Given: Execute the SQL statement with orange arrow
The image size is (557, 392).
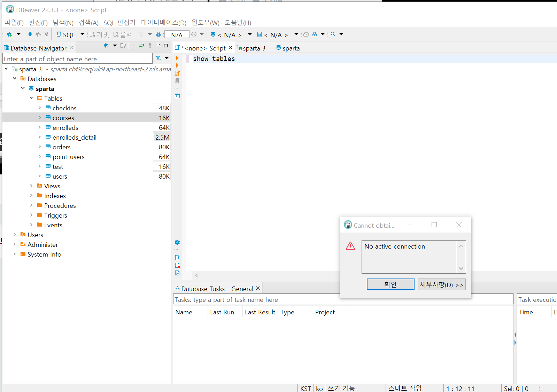Looking at the screenshot, I should (177, 58).
